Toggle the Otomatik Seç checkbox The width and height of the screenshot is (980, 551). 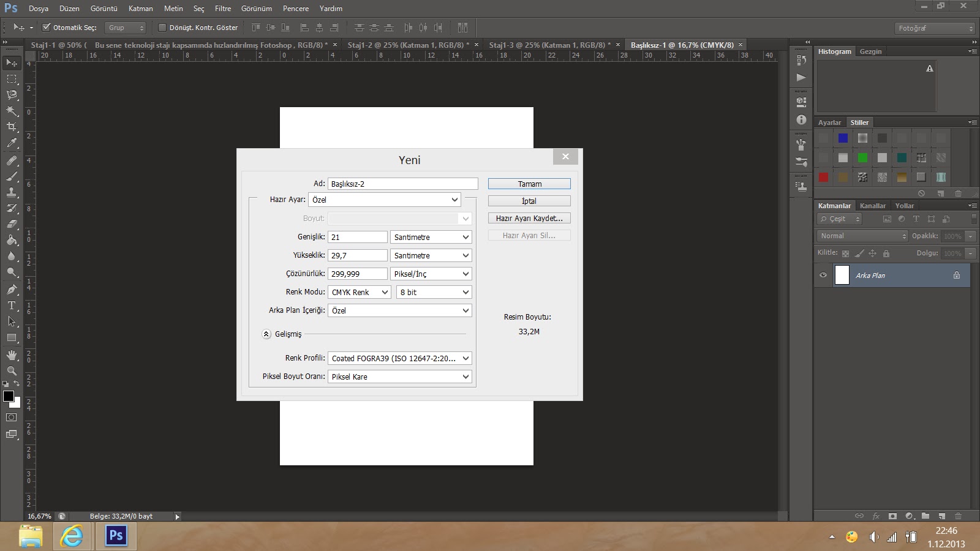click(x=46, y=28)
